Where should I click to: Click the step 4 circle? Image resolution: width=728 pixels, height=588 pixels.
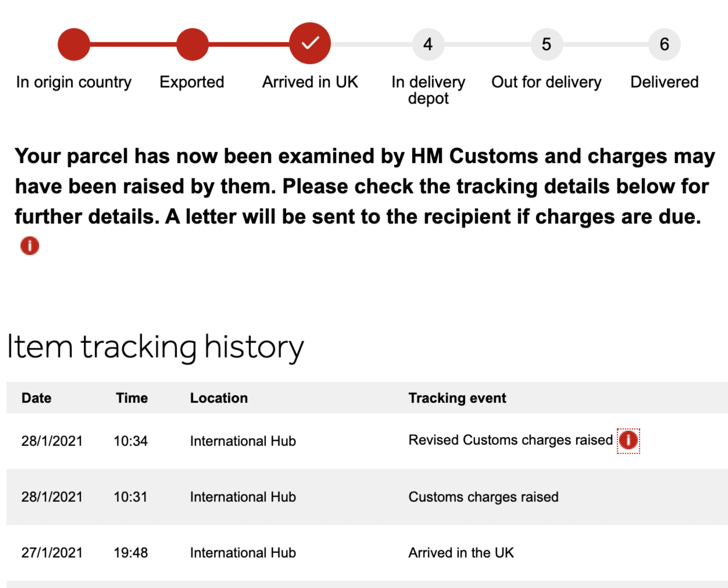tap(428, 44)
